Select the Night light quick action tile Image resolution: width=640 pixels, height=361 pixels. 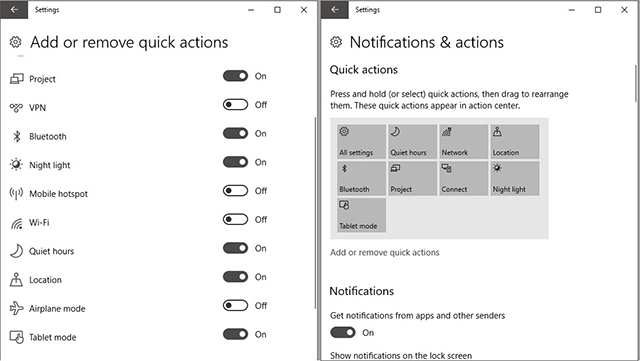click(515, 178)
